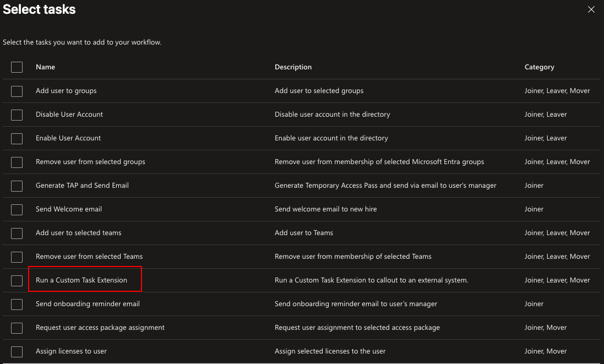The height and width of the screenshot is (364, 604).
Task: Select 'Add user to selected teams' name
Action: (79, 232)
